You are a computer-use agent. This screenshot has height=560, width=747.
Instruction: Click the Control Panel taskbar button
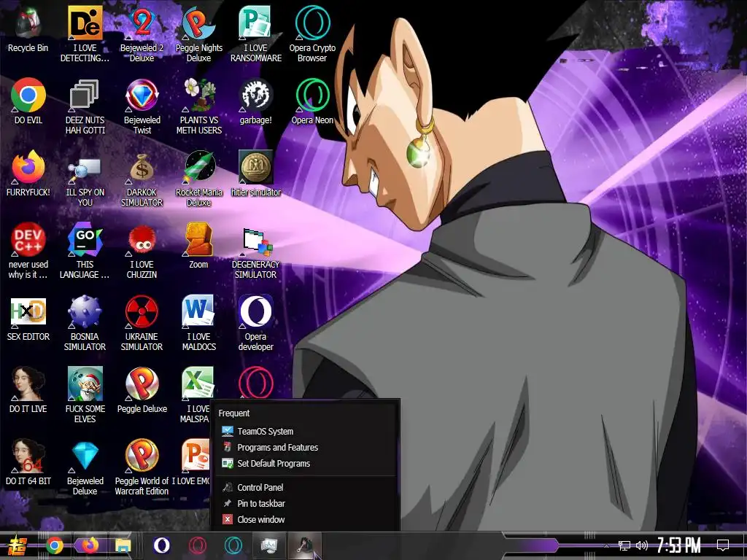point(269,545)
